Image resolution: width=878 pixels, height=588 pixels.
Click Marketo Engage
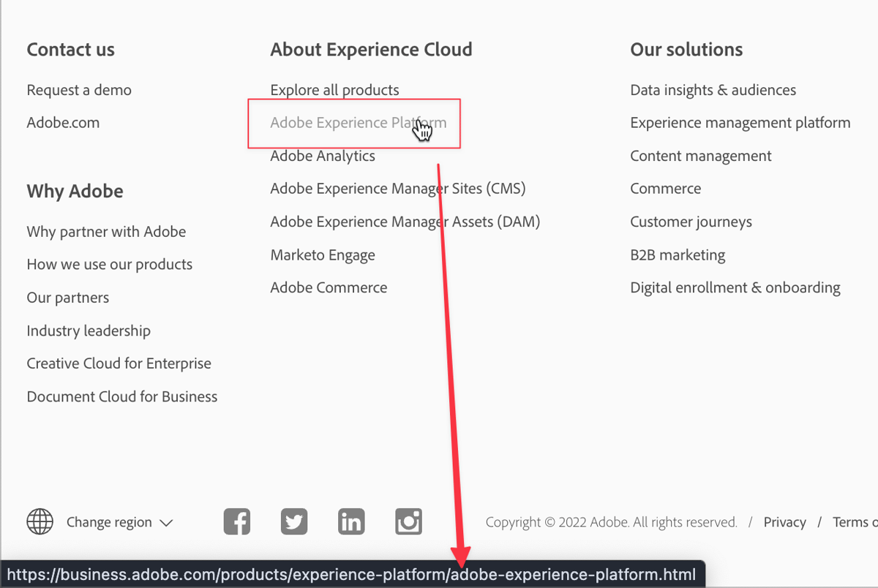(x=323, y=255)
